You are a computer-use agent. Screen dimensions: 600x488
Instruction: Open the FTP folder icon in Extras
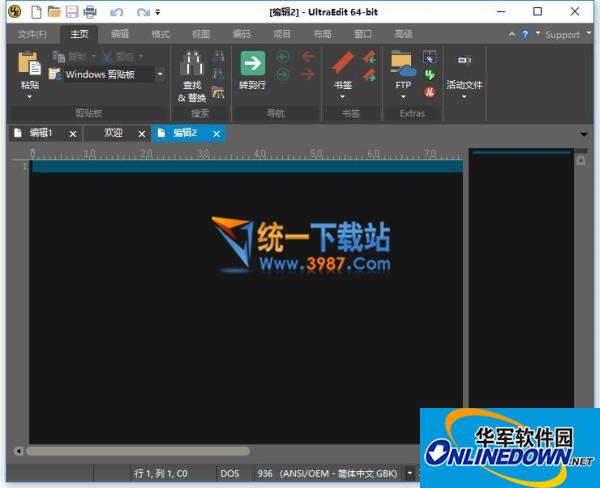(403, 65)
